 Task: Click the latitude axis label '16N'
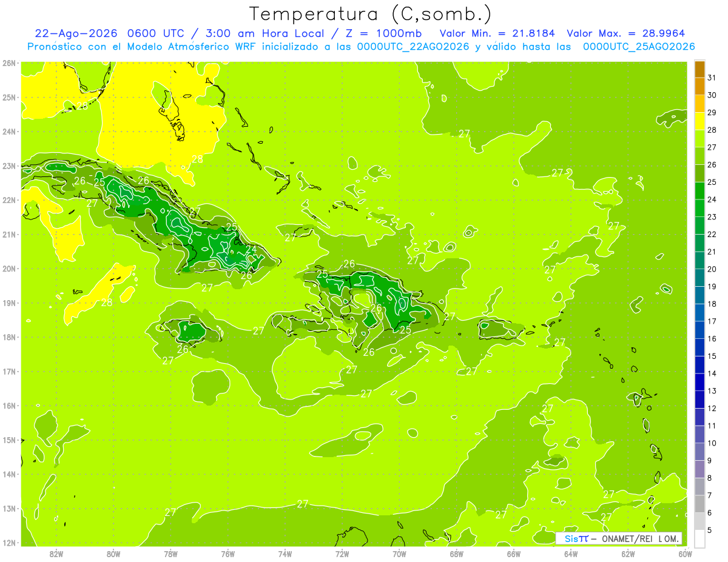click(x=9, y=406)
